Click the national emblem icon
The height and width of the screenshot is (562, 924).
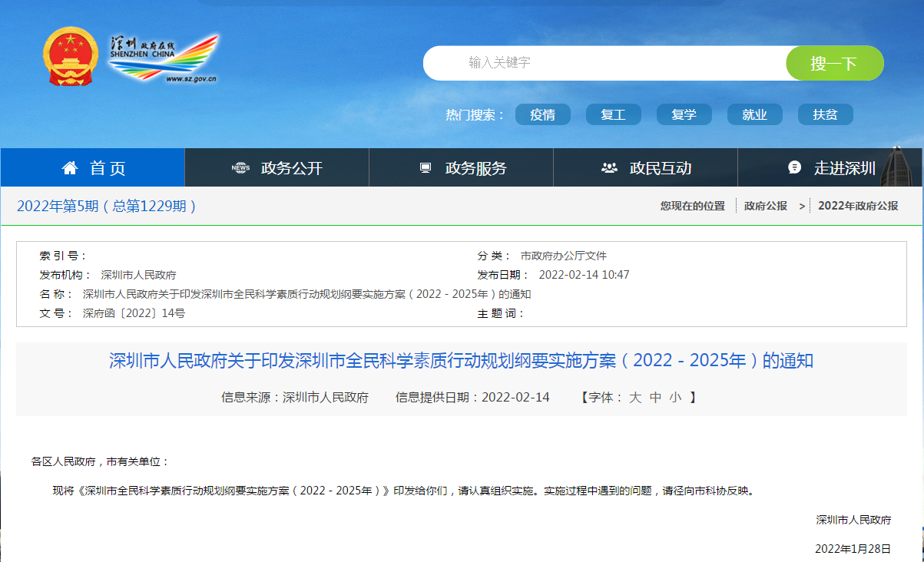[x=70, y=57]
